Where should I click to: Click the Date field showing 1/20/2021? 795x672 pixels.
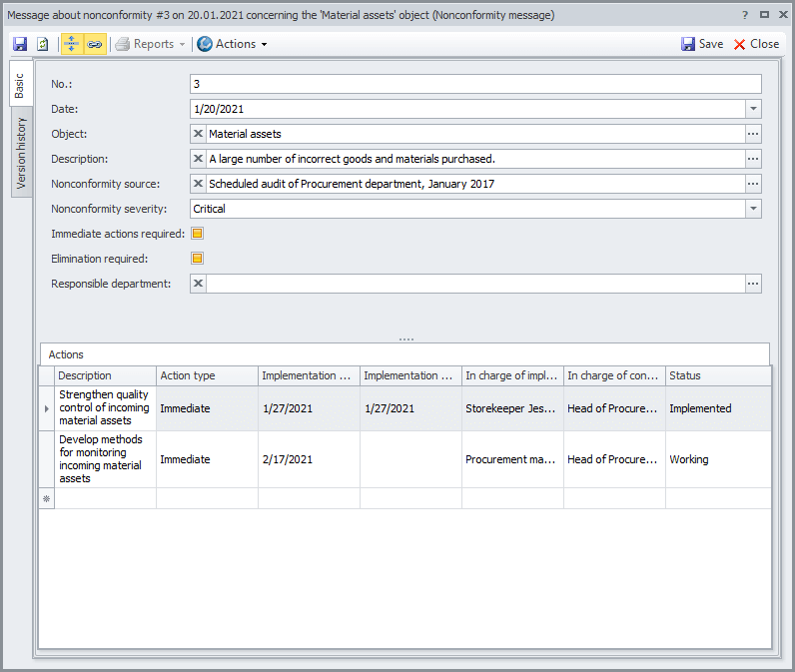pyautogui.click(x=467, y=109)
